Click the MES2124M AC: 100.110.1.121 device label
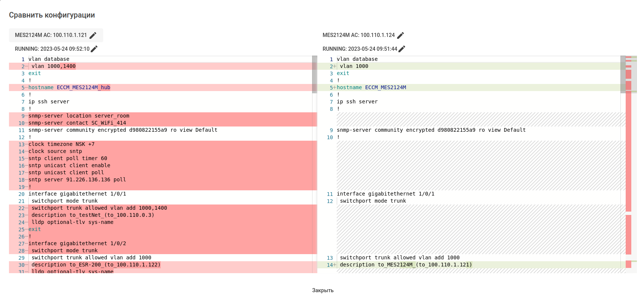Screen dimensions: 644x306 coord(51,35)
